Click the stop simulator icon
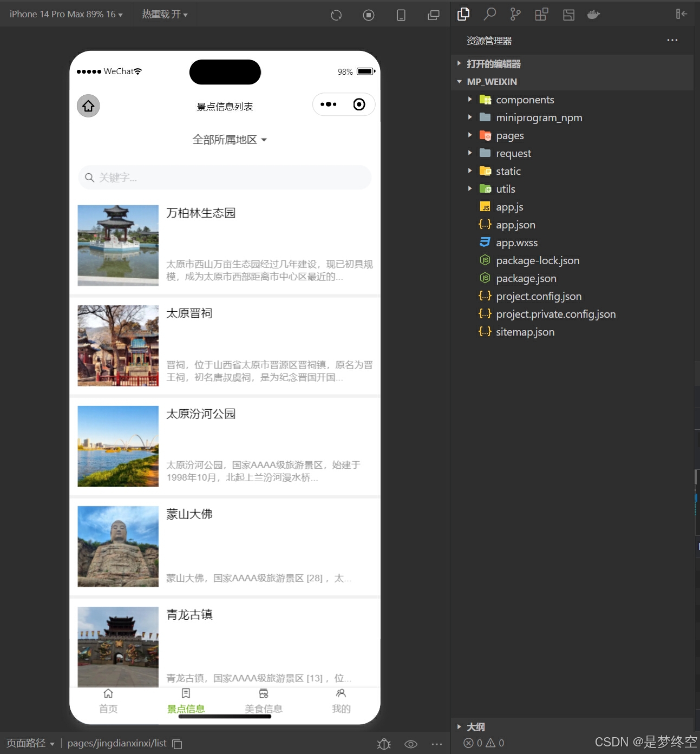Viewport: 700px width, 754px height. click(369, 15)
